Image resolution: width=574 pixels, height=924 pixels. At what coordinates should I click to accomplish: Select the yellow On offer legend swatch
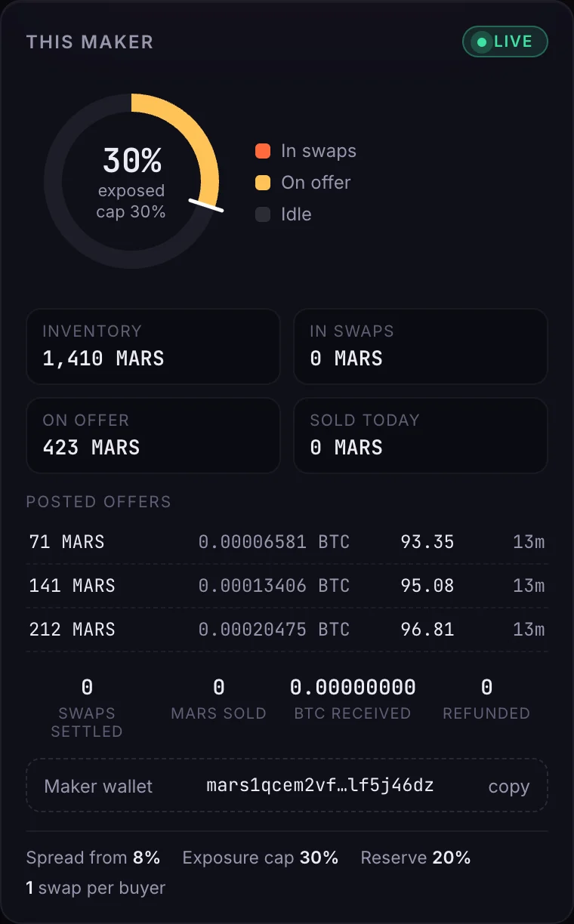[x=263, y=183]
